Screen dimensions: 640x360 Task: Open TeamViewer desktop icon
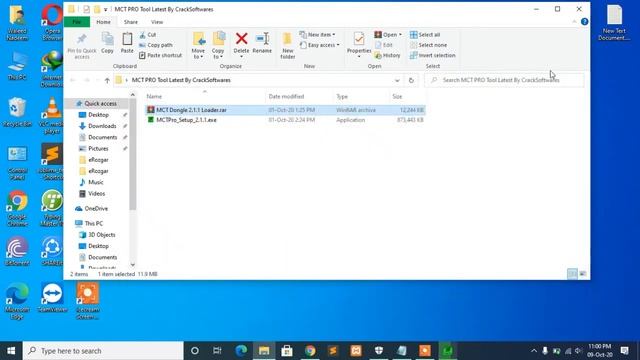[x=52, y=298]
